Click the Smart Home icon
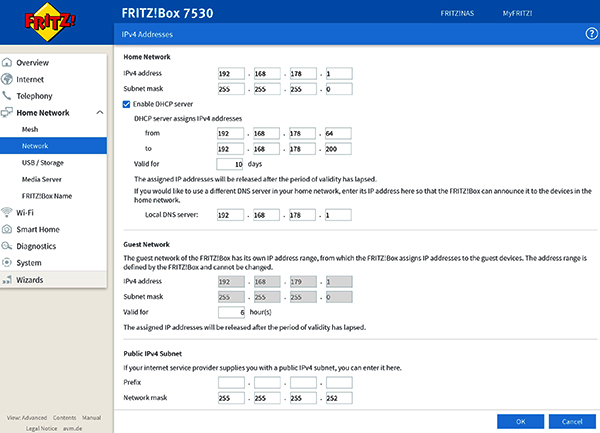The width and height of the screenshot is (600, 433). pyautogui.click(x=7, y=229)
